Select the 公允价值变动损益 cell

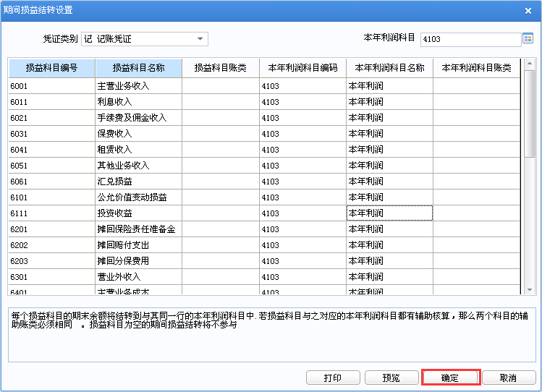(x=139, y=197)
